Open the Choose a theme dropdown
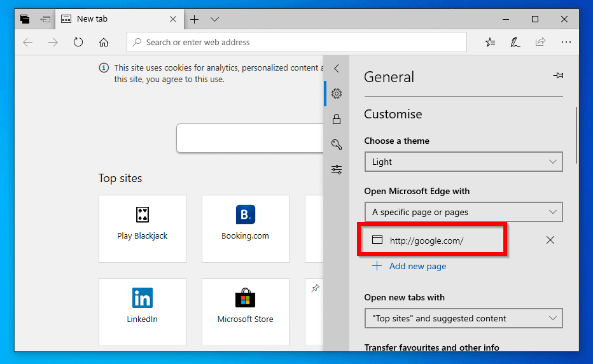 coord(464,162)
